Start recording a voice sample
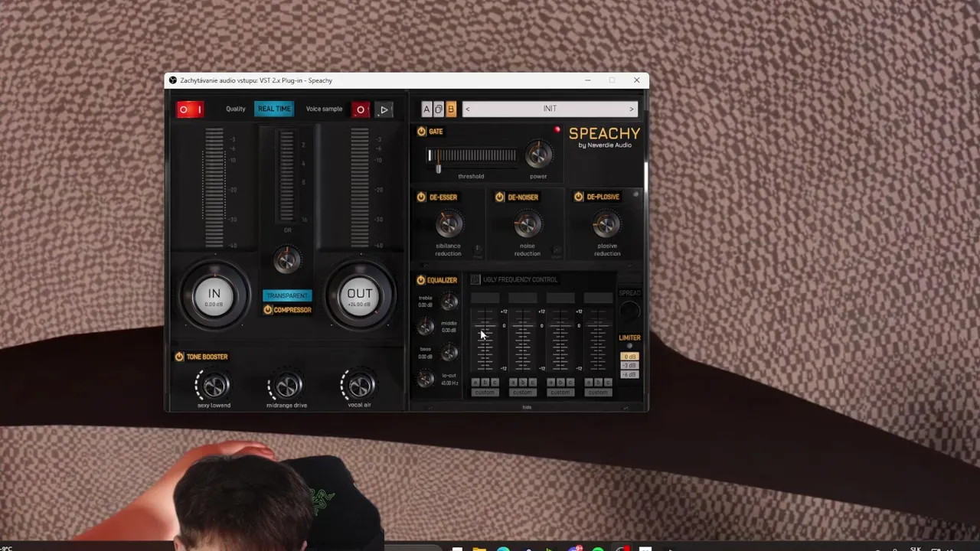Screen dimensions: 980x551 (x=361, y=109)
